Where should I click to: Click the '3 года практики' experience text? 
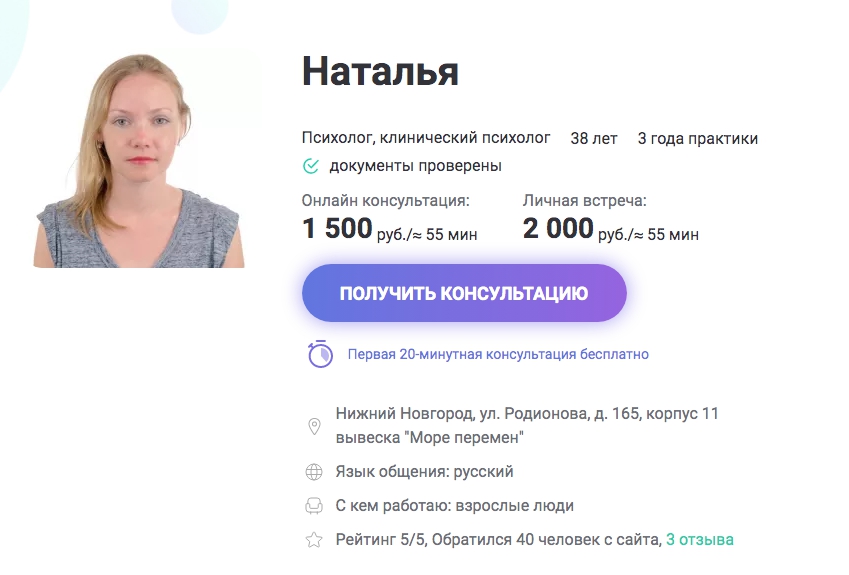pyautogui.click(x=697, y=139)
